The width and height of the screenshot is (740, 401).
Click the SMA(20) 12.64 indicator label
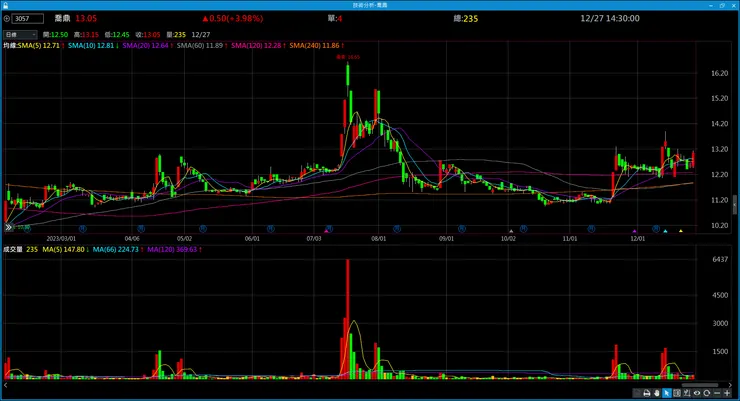(x=145, y=46)
